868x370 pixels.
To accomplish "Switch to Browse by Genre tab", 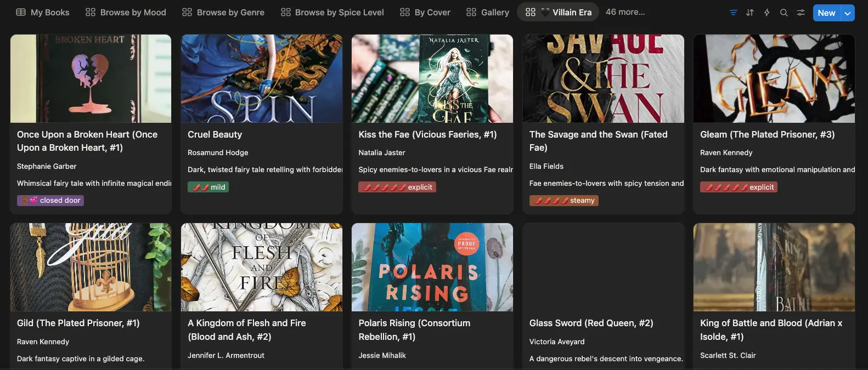I will point(223,12).
